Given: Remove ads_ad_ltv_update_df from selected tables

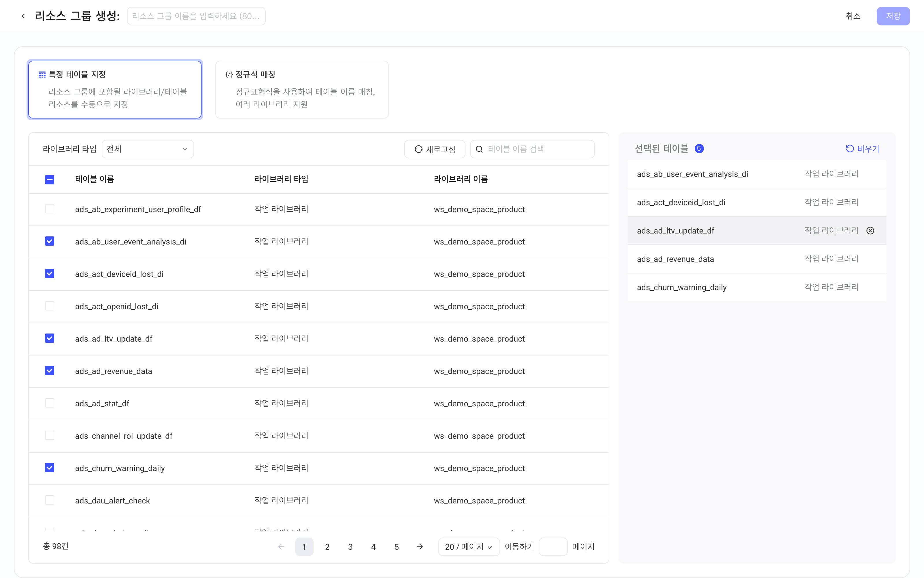Looking at the screenshot, I should pyautogui.click(x=870, y=231).
